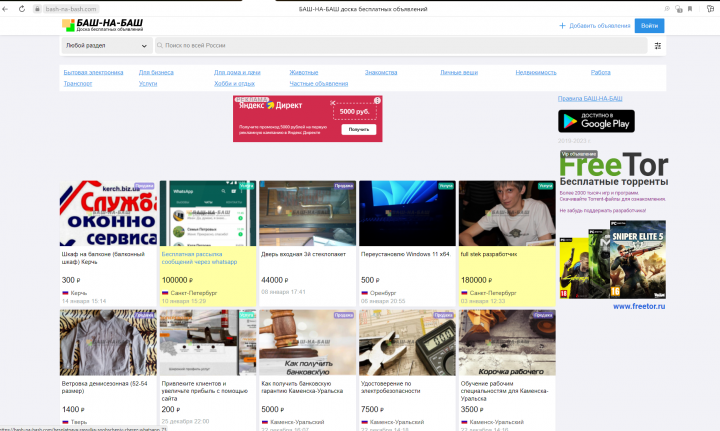
Task: Click title Шкаф на балконе Керчь
Action: point(103,258)
